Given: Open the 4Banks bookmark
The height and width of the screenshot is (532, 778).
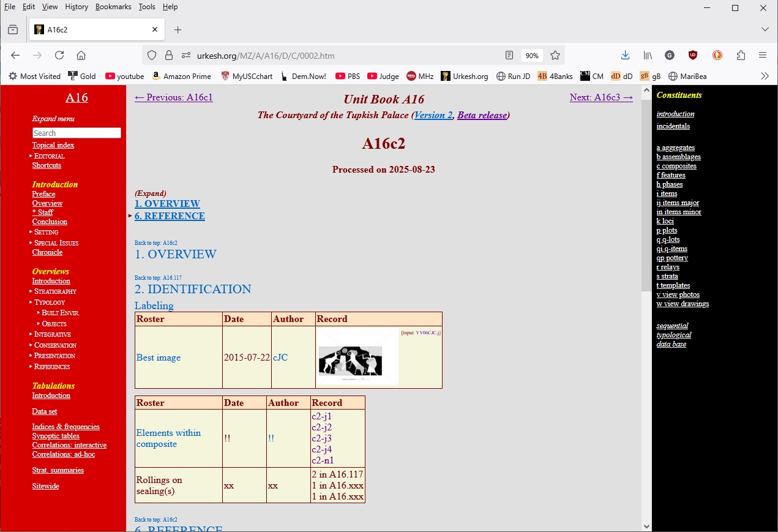Looking at the screenshot, I should [x=555, y=76].
